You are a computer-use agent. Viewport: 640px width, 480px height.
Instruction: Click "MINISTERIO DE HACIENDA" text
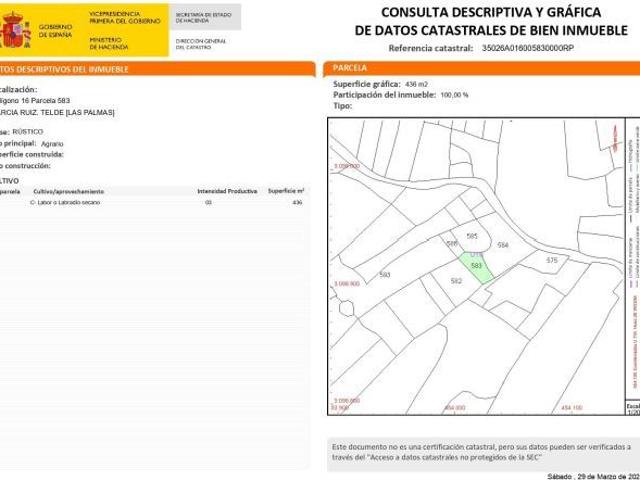tap(109, 43)
